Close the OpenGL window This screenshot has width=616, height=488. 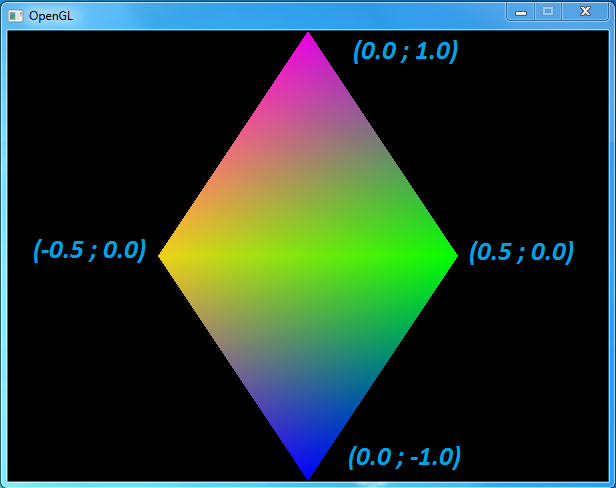coord(584,11)
